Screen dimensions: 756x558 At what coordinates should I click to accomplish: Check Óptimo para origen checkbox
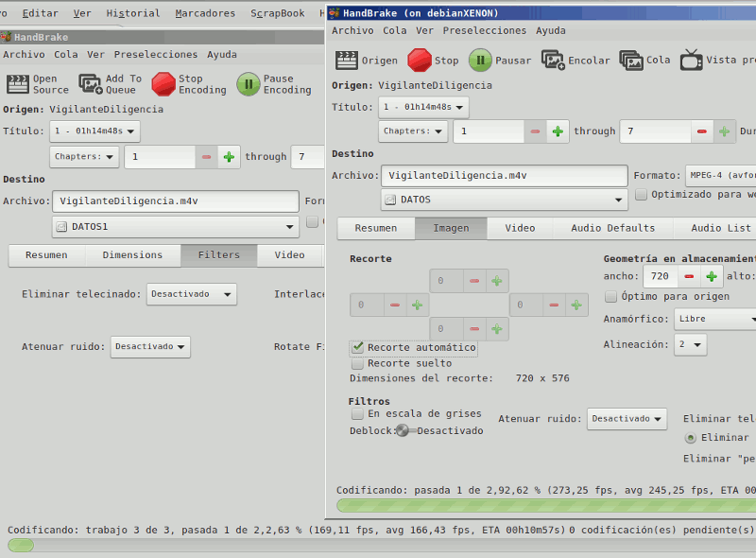click(610, 296)
